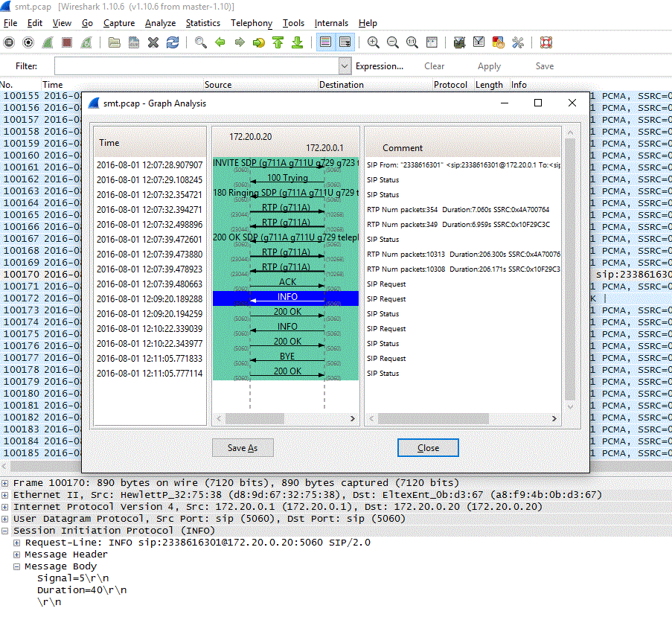Open preferences wrench icon
Image resolution: width=672 pixels, height=620 pixels.
[x=518, y=42]
